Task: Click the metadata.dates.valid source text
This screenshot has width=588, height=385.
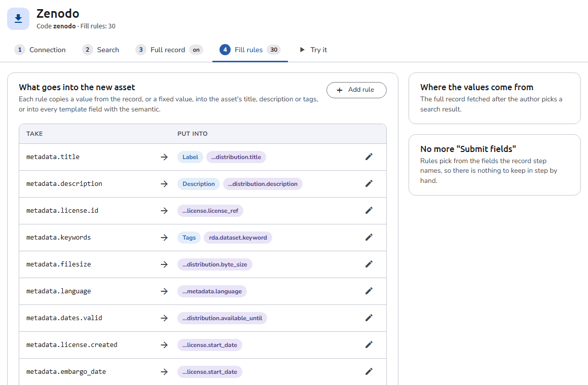Action: coord(64,318)
